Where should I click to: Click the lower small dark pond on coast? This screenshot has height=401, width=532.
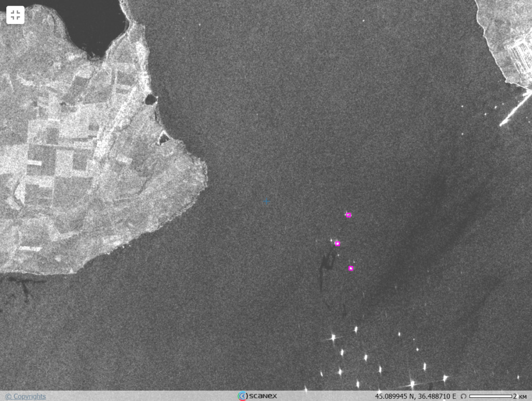[x=164, y=138]
